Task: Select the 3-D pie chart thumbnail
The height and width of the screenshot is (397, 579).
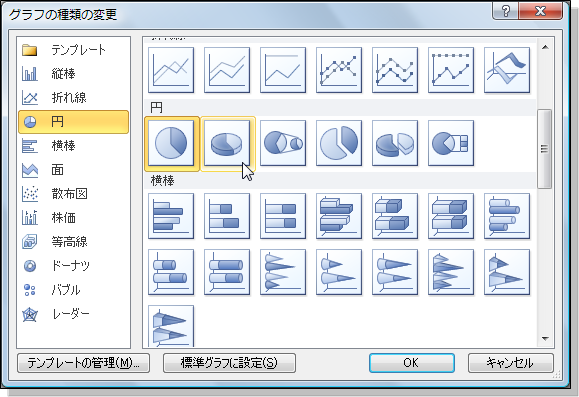Action: [227, 143]
